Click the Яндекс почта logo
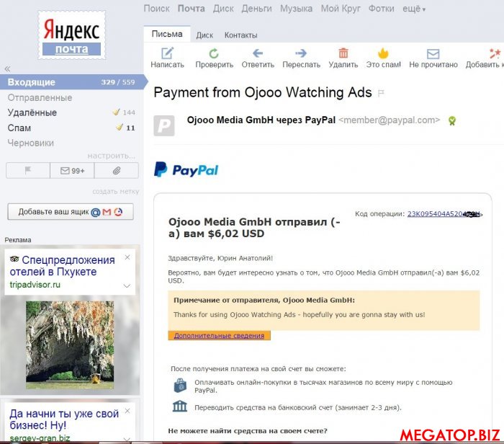The width and height of the screenshot is (504, 444). point(71,35)
